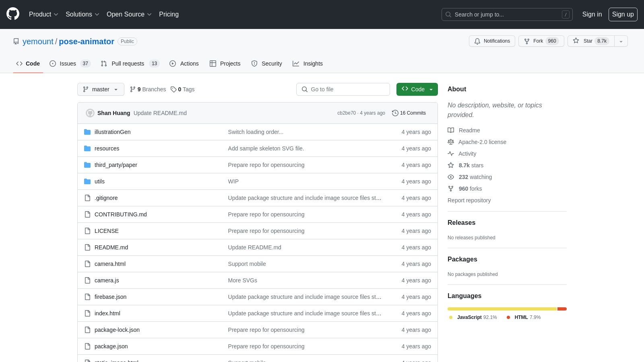Open the package-lock.json file
644x362 pixels.
tap(117, 330)
